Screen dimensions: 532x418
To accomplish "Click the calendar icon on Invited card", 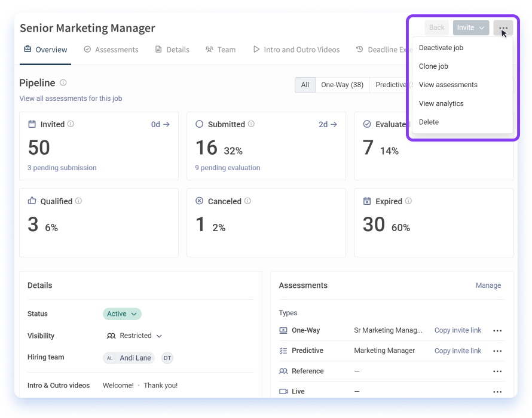I will click(x=32, y=124).
